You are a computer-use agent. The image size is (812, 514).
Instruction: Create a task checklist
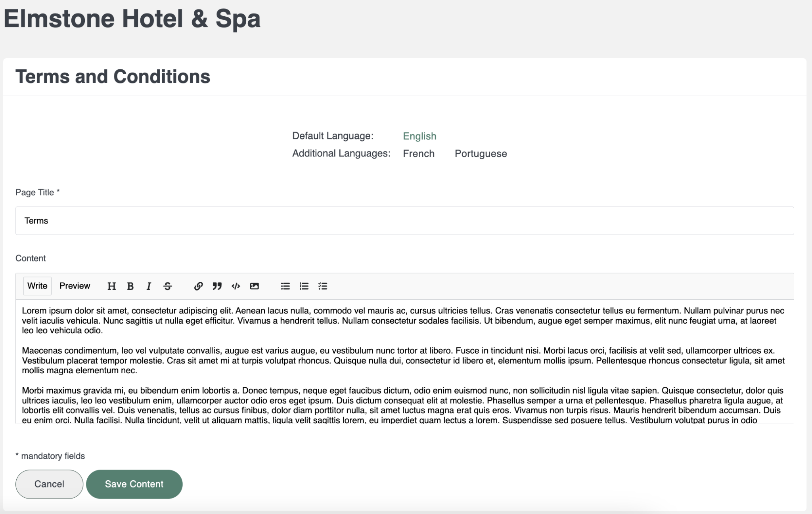click(323, 286)
